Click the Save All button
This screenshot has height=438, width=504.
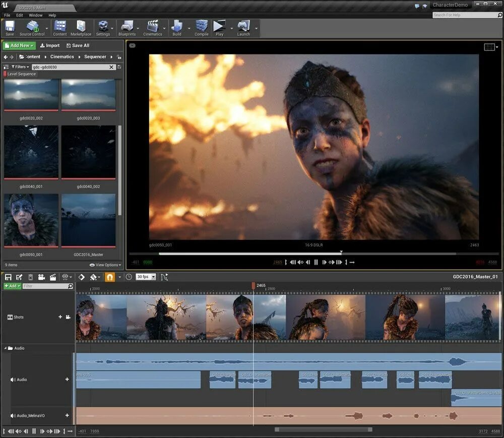pyautogui.click(x=78, y=45)
